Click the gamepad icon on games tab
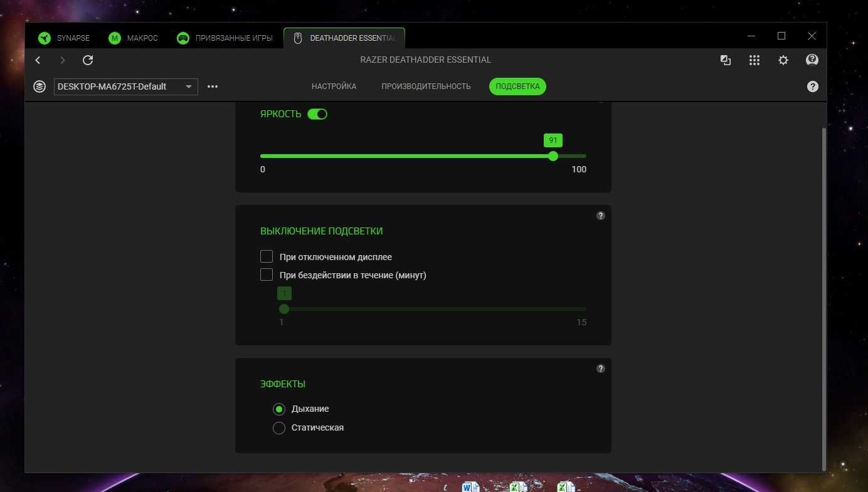 coord(183,38)
